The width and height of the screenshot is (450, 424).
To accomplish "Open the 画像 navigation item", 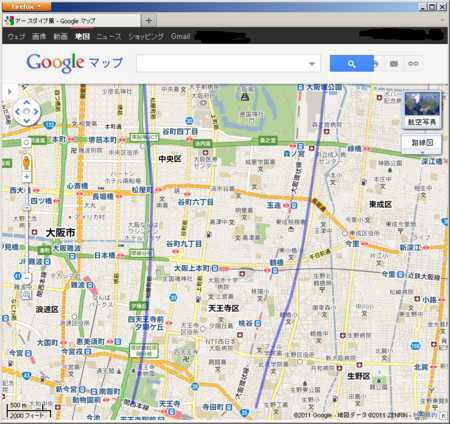I will pyautogui.click(x=39, y=36).
